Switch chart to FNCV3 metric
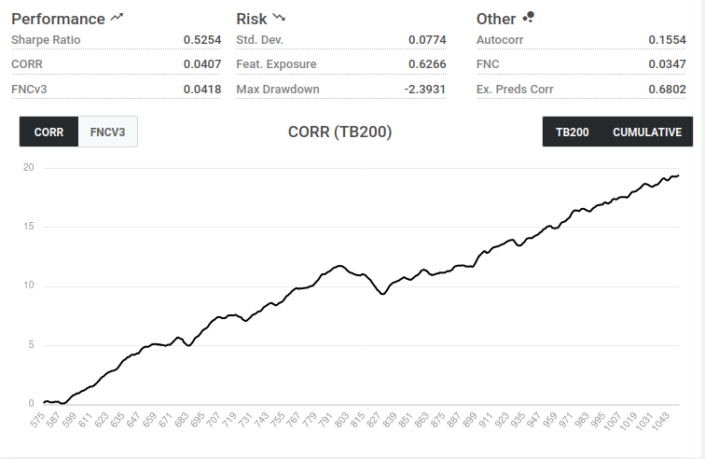The height and width of the screenshot is (459, 705). coord(108,132)
